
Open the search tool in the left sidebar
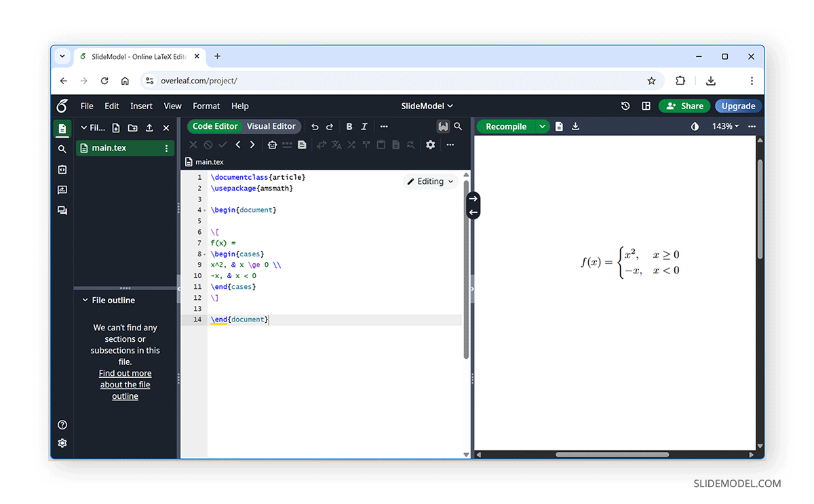[x=62, y=149]
